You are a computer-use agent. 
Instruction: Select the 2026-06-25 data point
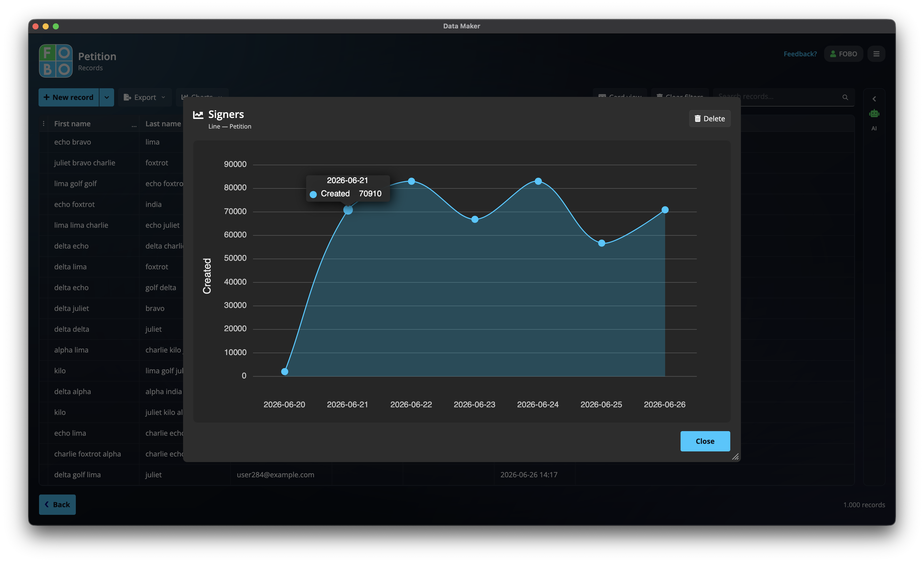[x=601, y=243]
